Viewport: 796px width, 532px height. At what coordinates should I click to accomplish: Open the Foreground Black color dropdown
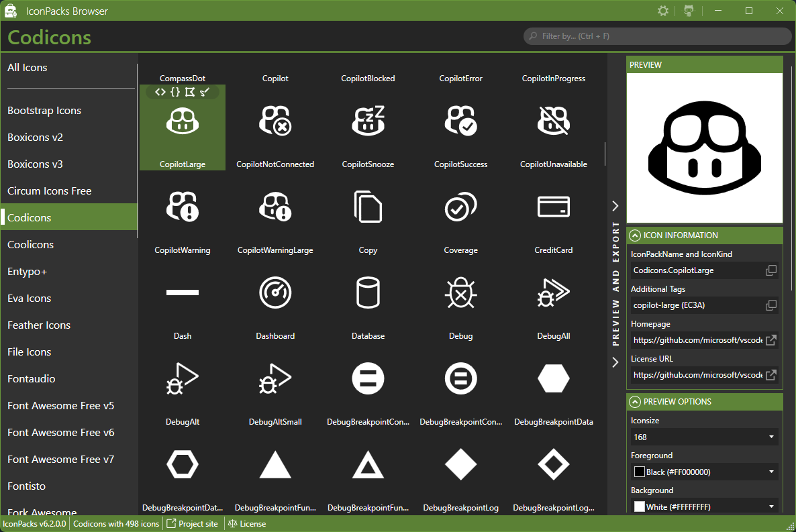[704, 472]
